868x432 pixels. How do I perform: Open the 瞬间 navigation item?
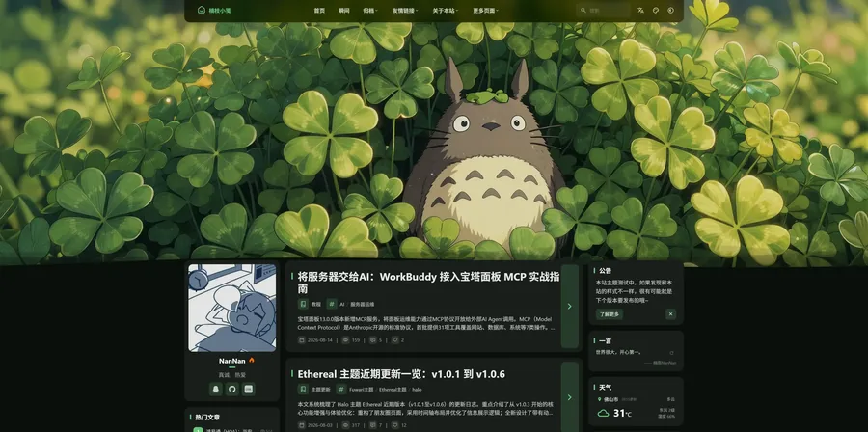coord(343,11)
